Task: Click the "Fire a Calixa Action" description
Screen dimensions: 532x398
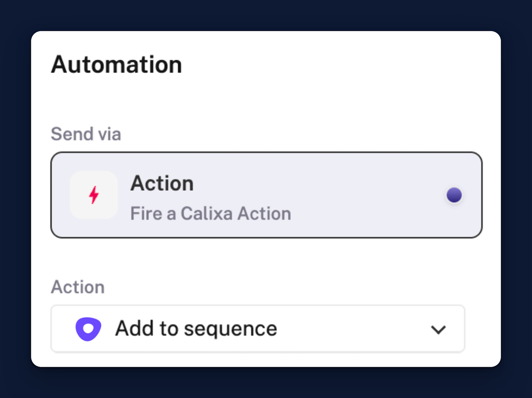Action: click(210, 213)
